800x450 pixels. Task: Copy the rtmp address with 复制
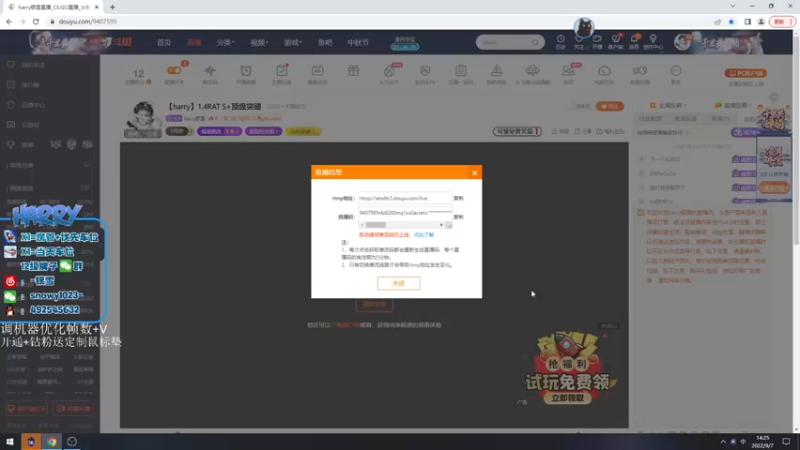point(459,198)
